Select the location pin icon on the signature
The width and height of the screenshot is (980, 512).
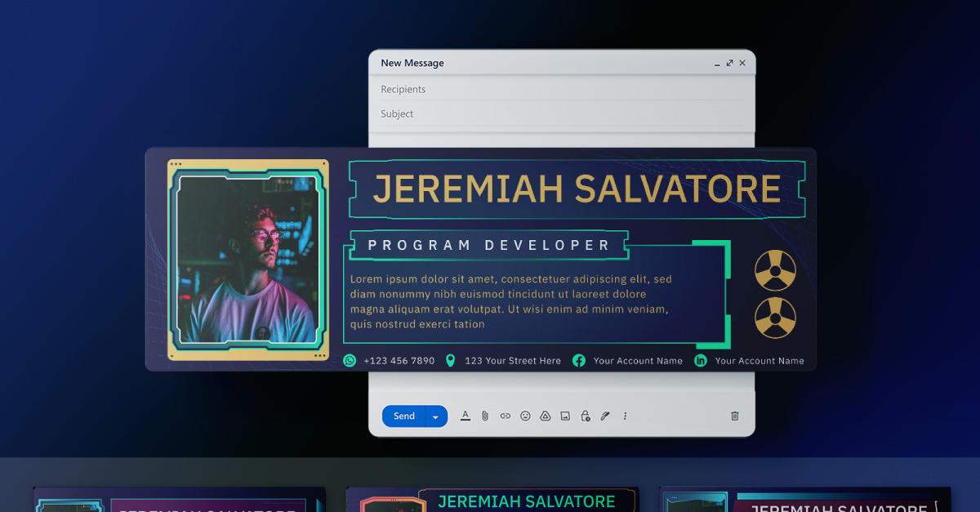450,360
